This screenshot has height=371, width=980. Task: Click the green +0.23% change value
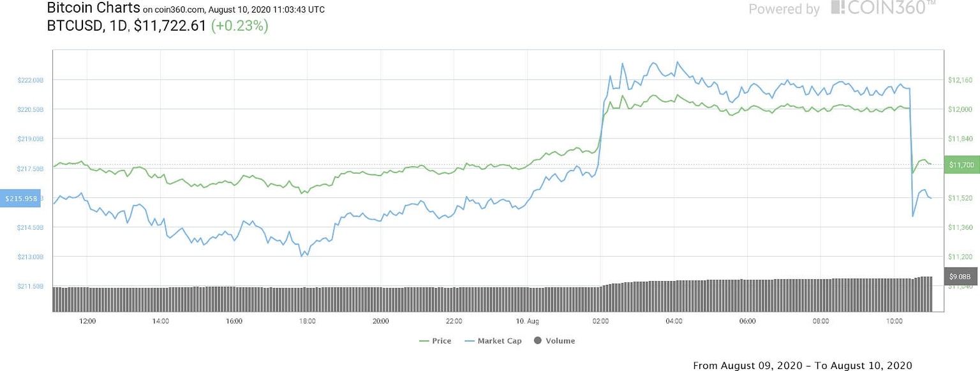[239, 26]
